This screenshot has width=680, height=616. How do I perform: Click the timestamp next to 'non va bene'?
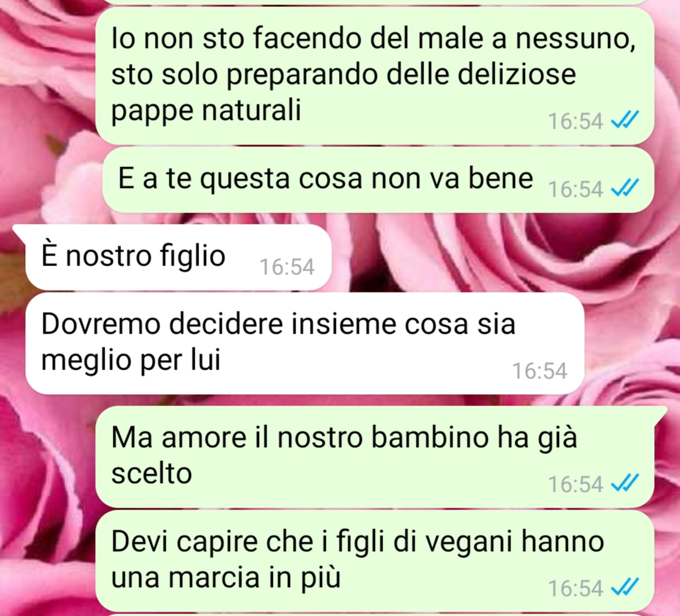575,189
